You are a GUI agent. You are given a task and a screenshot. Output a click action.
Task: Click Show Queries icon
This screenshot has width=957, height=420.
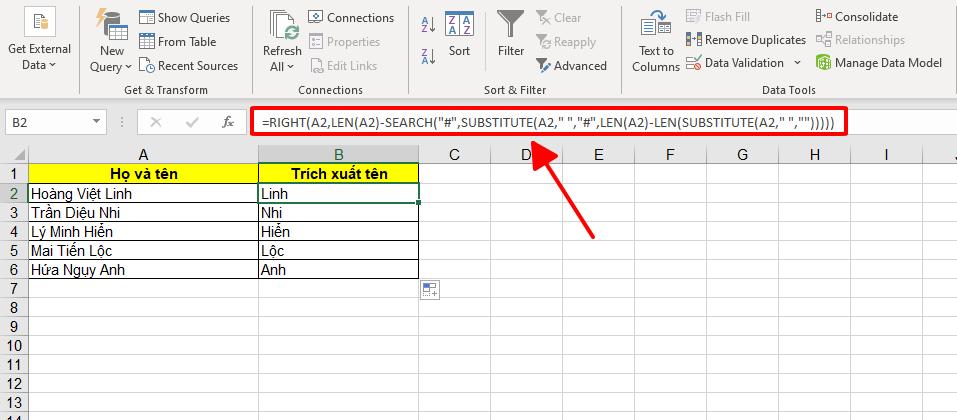pos(146,17)
